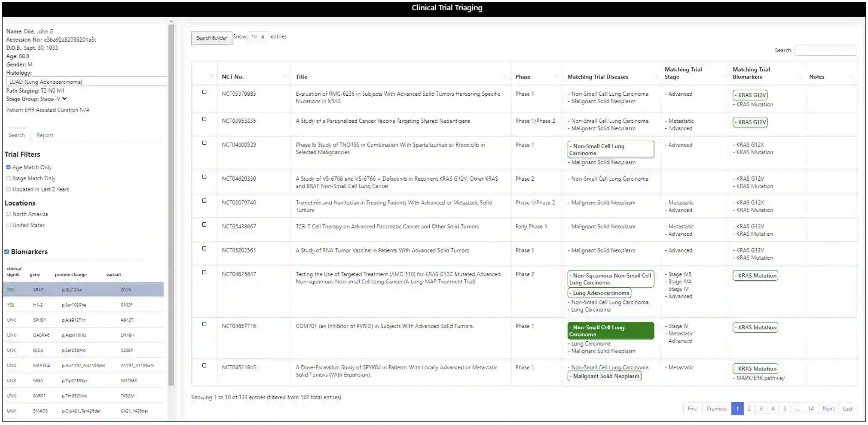Open the Histology LUAD selection field
868x425 pixels.
[86, 82]
